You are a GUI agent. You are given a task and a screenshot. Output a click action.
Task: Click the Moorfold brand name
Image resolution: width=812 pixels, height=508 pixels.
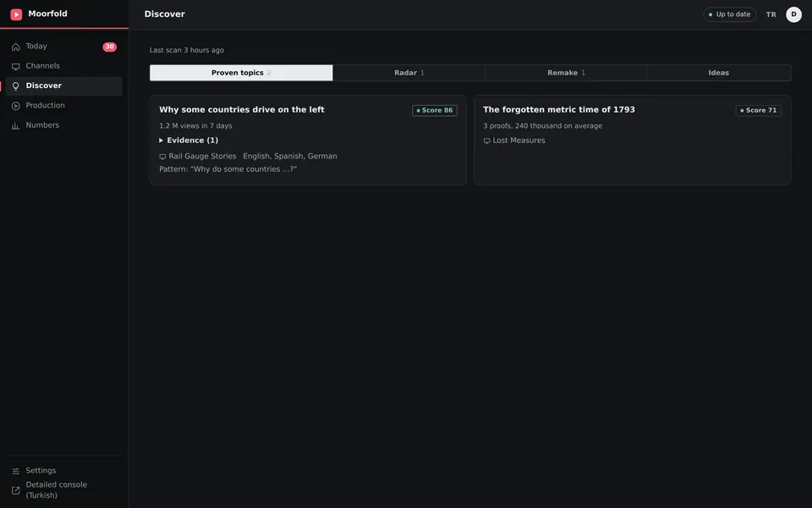[x=47, y=14]
